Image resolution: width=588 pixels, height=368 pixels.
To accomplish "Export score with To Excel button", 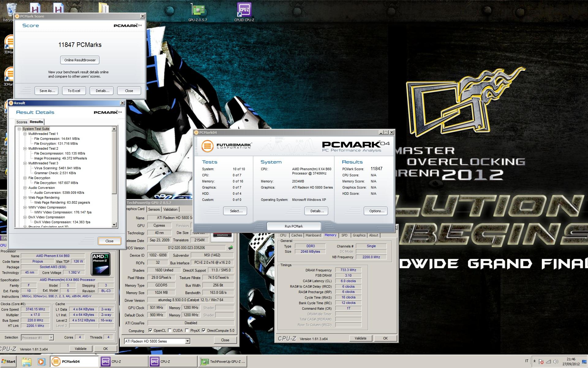I will [74, 91].
